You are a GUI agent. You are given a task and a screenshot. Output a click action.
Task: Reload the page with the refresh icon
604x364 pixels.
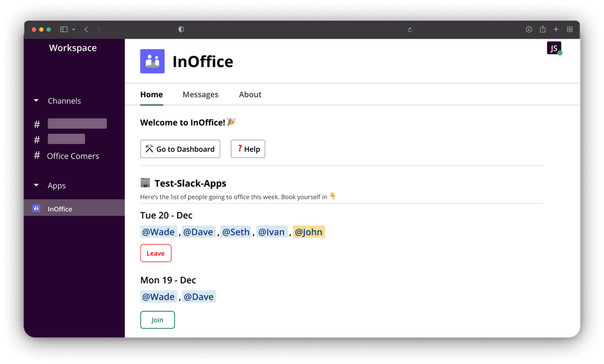pos(410,30)
